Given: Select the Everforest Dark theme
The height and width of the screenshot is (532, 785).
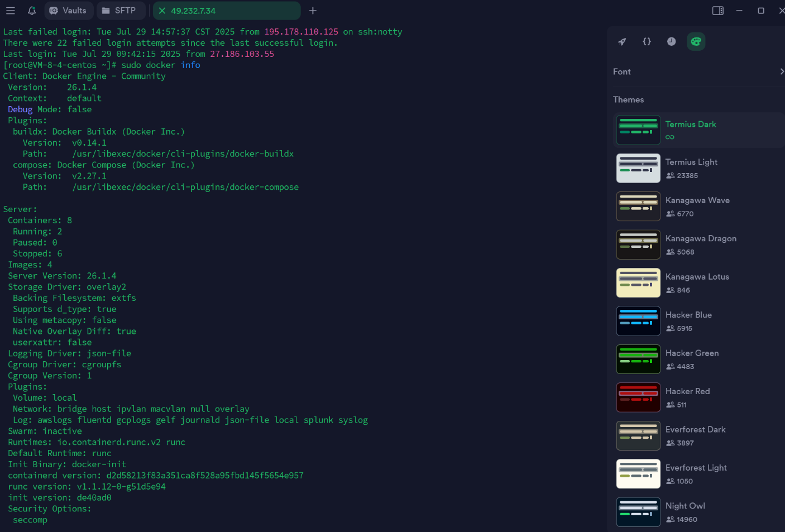Looking at the screenshot, I should point(699,436).
